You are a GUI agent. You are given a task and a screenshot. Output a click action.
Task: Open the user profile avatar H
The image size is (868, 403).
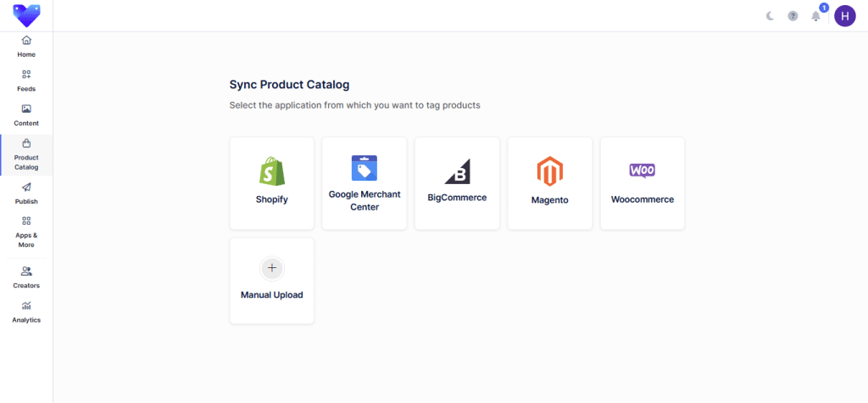[x=844, y=16]
